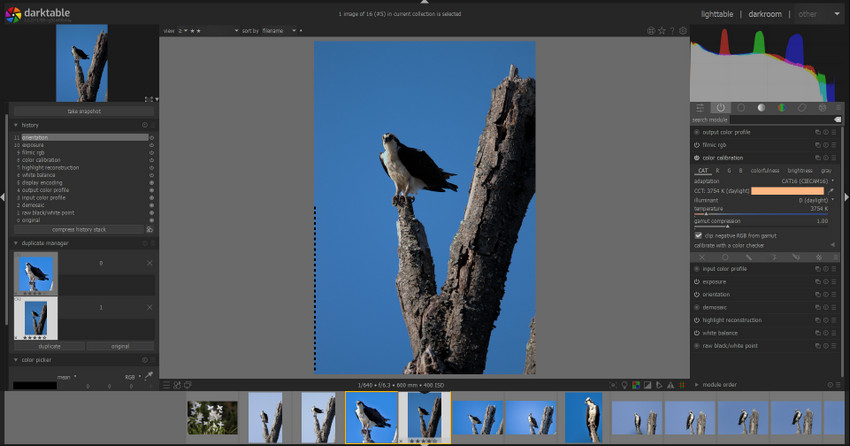The image size is (850, 446).
Task: Toggle ISO 12646 color assessment bulb
Action: tap(624, 385)
